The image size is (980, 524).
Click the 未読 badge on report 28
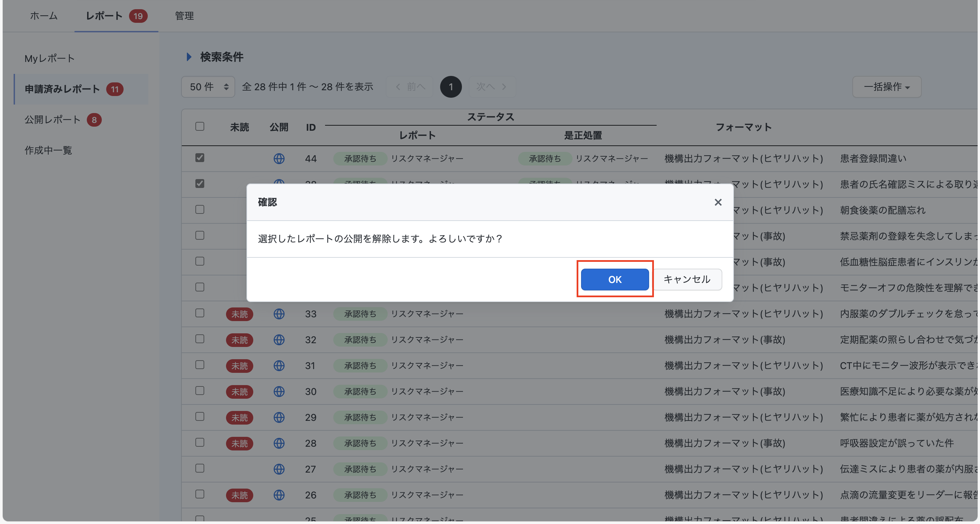(240, 443)
